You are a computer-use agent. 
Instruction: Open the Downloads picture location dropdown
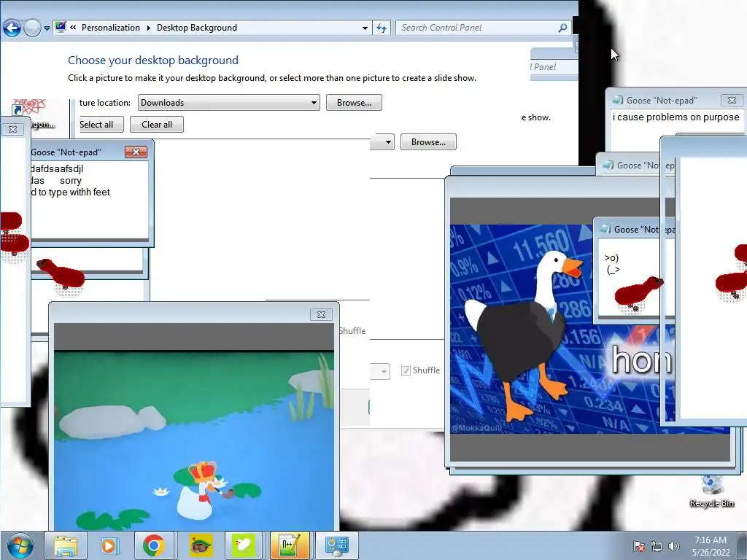[228, 102]
